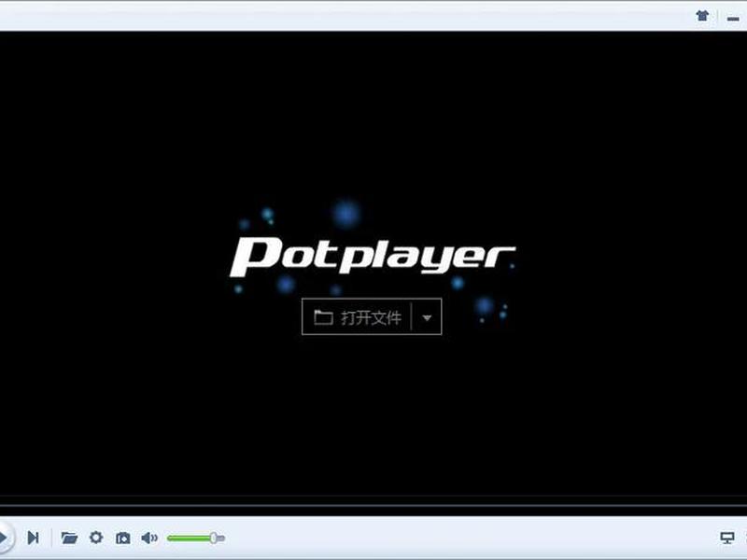Open skin selector shirt icon
The height and width of the screenshot is (560, 747).
702,16
